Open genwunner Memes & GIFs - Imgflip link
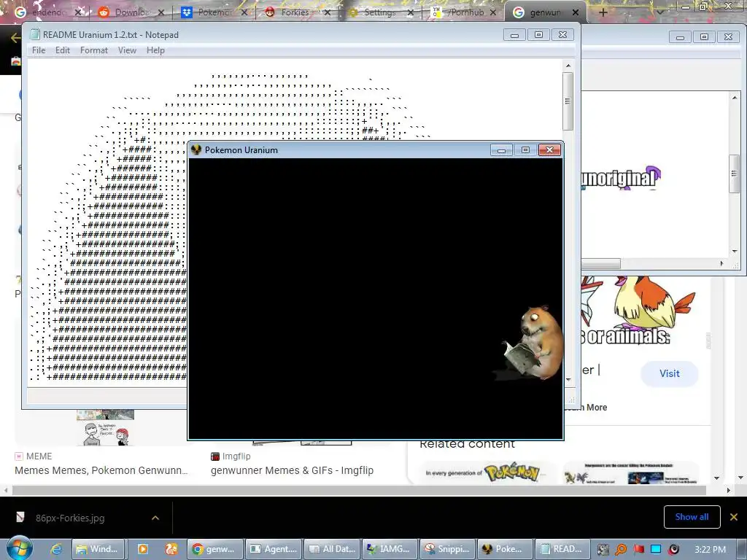 pyautogui.click(x=292, y=470)
